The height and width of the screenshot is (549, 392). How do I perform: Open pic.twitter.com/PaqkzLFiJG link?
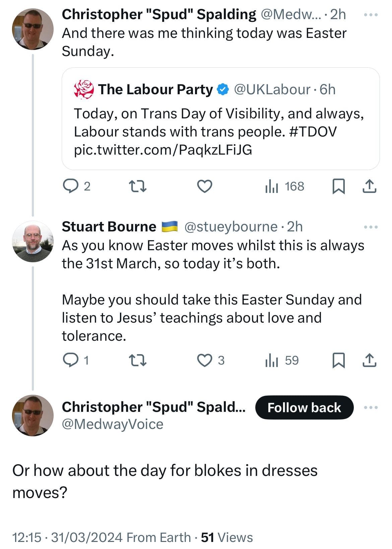coord(163,150)
